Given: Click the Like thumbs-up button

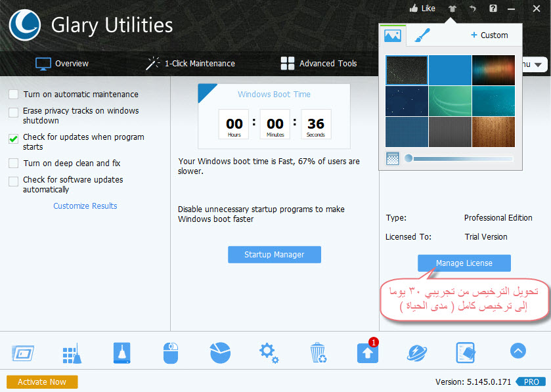Looking at the screenshot, I should [422, 8].
